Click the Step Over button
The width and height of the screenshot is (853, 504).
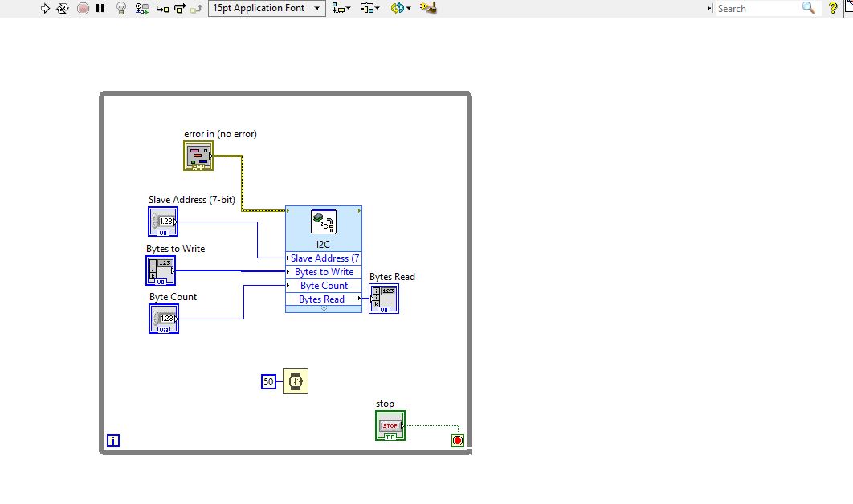coord(180,8)
